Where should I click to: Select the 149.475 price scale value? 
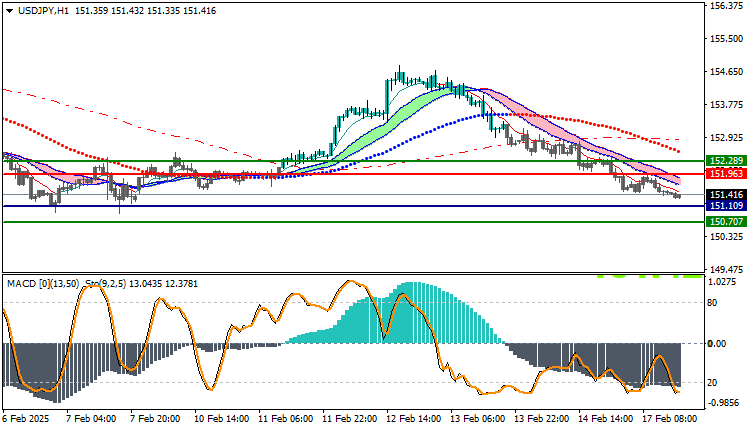(x=727, y=269)
